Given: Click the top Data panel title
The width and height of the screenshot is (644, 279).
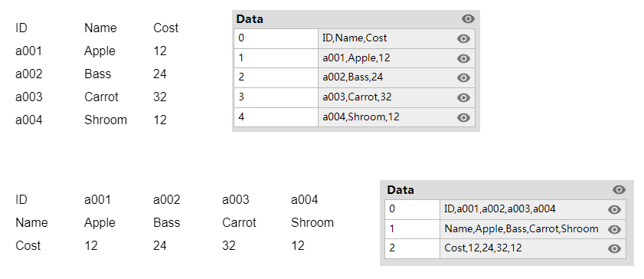Looking at the screenshot, I should point(250,19).
